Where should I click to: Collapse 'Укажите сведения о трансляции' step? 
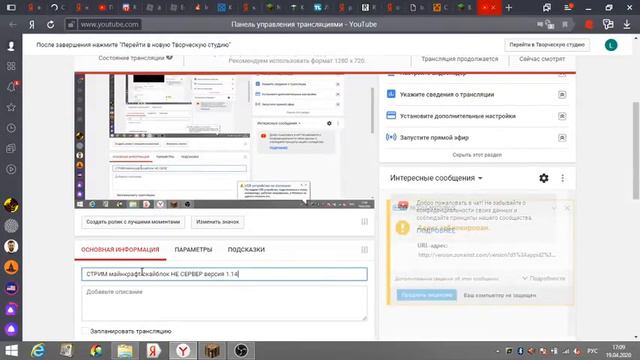tap(562, 95)
